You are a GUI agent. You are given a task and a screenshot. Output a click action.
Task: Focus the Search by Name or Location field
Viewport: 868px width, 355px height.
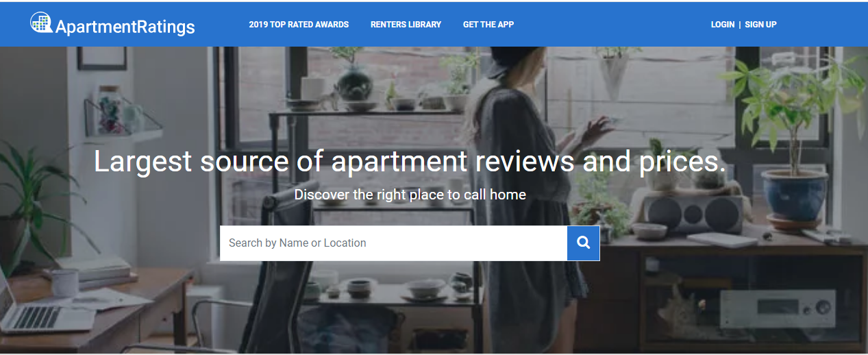tap(393, 243)
